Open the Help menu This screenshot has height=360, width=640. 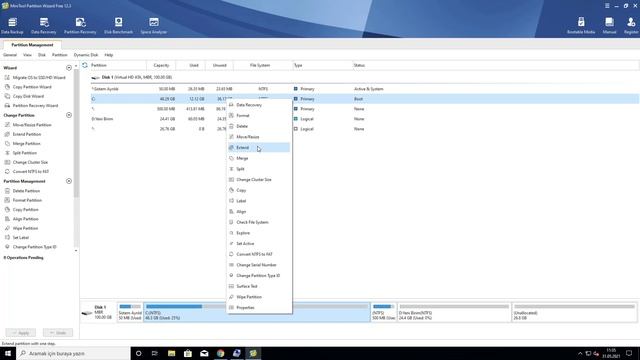(x=109, y=55)
